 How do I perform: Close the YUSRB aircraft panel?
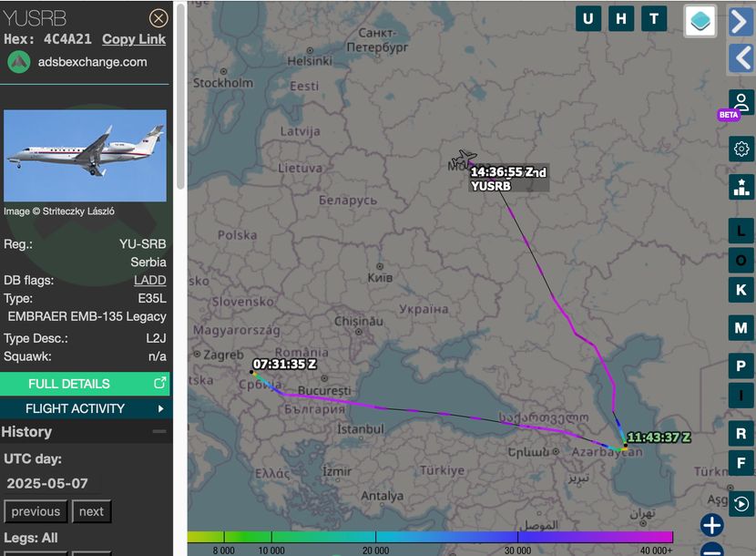coord(158,18)
